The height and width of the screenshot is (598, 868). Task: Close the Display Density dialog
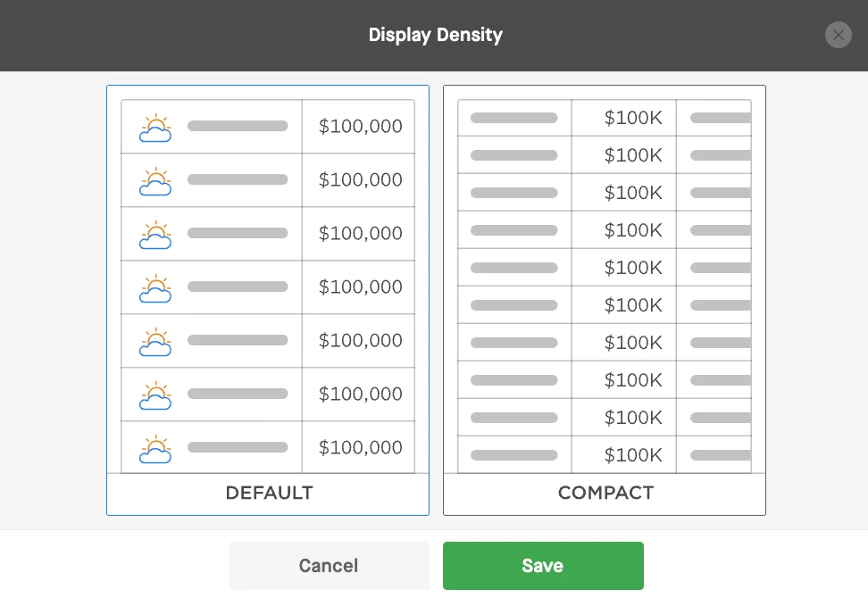point(839,35)
